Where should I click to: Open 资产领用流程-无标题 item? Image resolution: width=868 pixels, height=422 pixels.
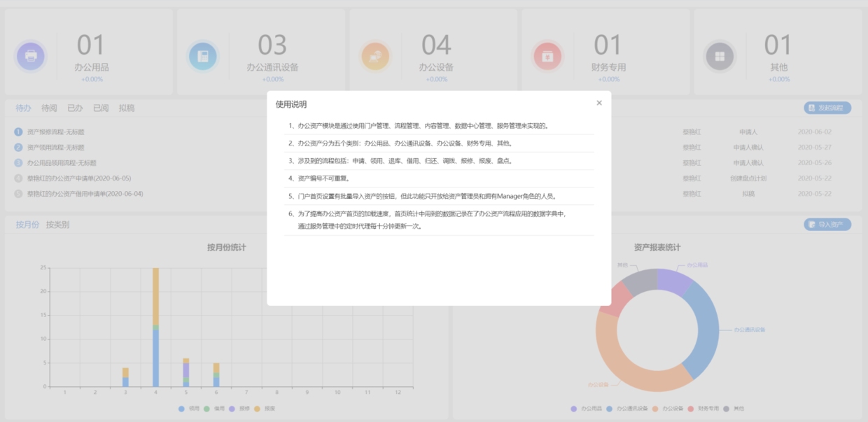(56, 147)
